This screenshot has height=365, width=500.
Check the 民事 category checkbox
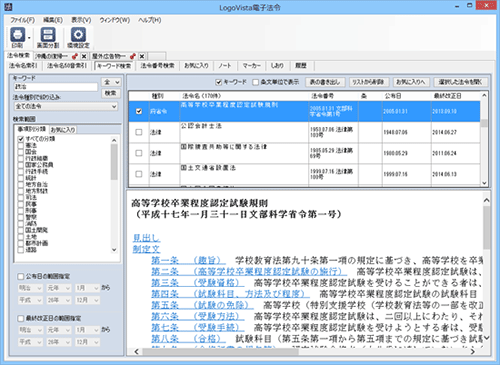[21, 204]
